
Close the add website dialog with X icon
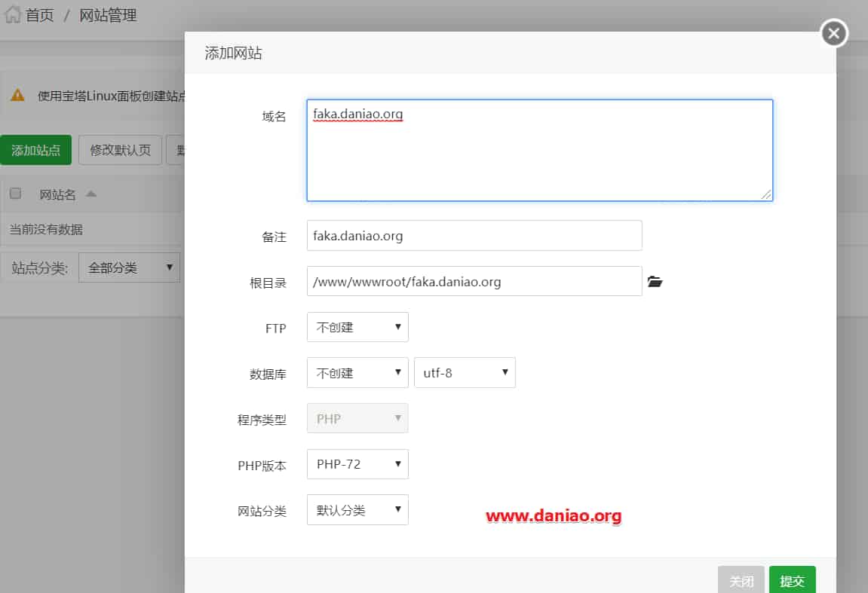tap(833, 33)
